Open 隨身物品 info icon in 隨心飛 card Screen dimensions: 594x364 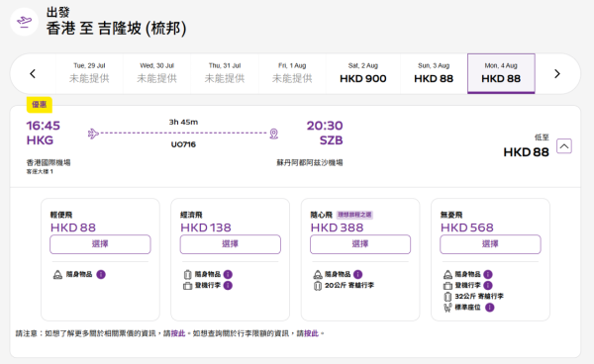(358, 274)
